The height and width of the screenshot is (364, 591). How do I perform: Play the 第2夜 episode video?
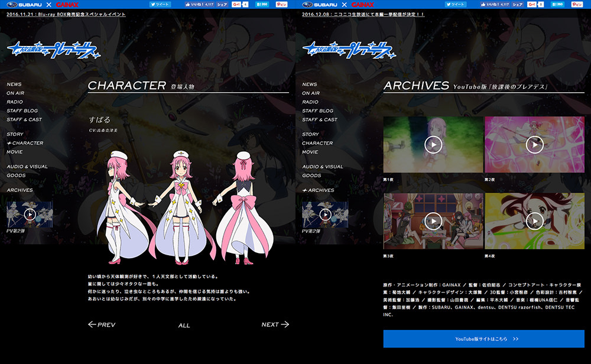click(x=534, y=145)
